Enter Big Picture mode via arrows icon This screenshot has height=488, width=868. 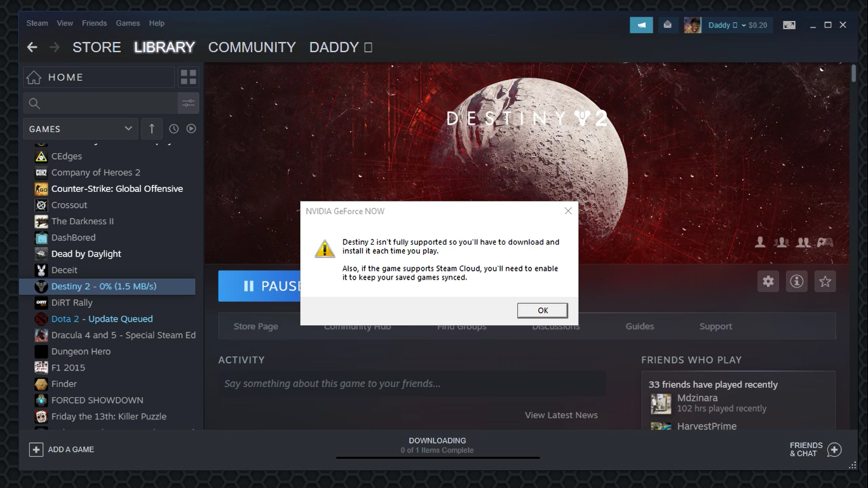pyautogui.click(x=789, y=25)
